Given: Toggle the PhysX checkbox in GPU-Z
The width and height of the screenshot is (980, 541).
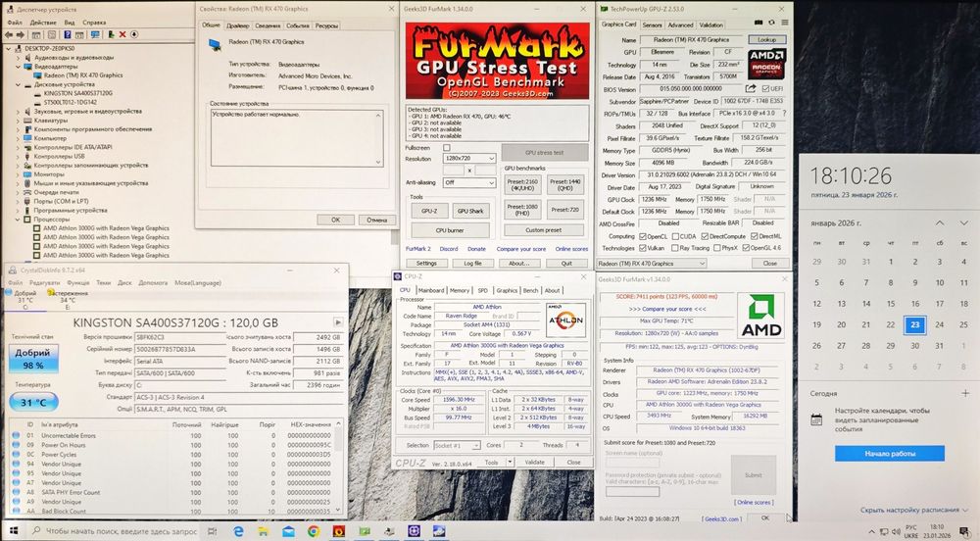Looking at the screenshot, I should point(716,248).
